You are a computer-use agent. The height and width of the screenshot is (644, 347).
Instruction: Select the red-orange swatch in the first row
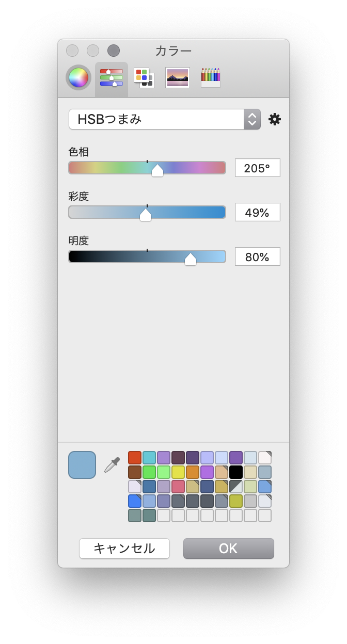point(135,458)
